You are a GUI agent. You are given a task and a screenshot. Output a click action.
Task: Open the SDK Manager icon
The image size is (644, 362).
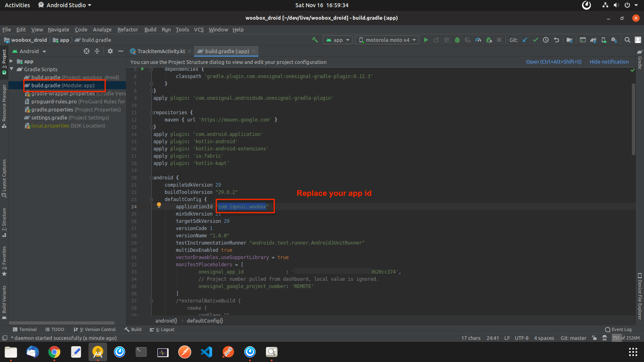(614, 40)
